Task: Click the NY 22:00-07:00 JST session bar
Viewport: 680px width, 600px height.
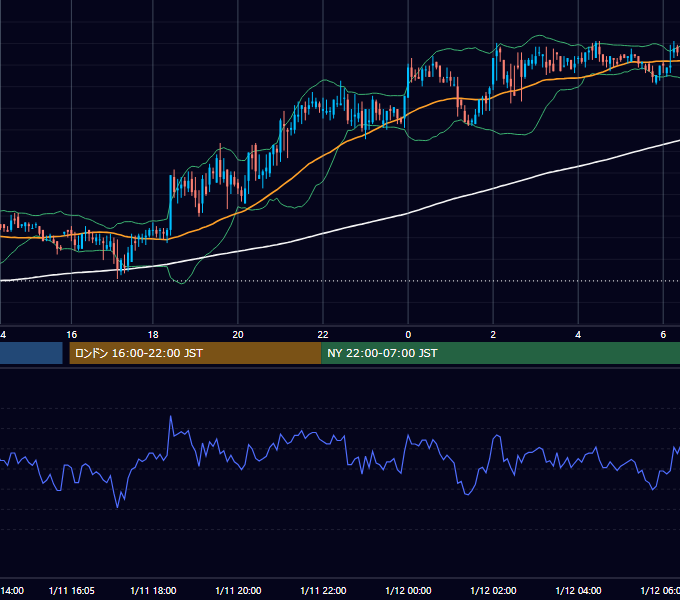Action: coord(500,353)
